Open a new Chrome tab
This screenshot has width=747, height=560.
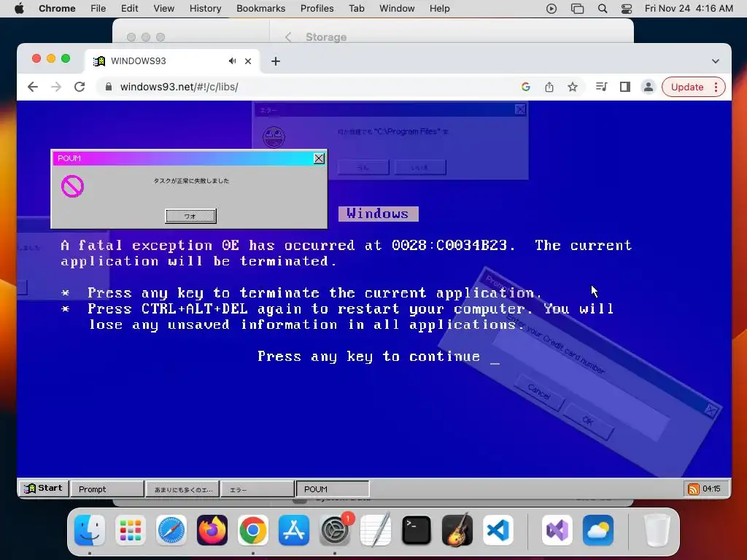[275, 61]
